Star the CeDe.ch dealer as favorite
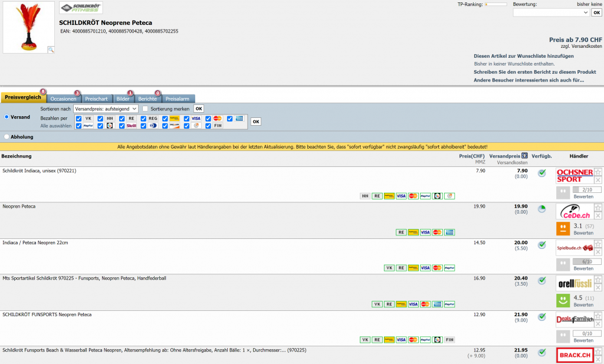The image size is (604, 364). coord(598,208)
